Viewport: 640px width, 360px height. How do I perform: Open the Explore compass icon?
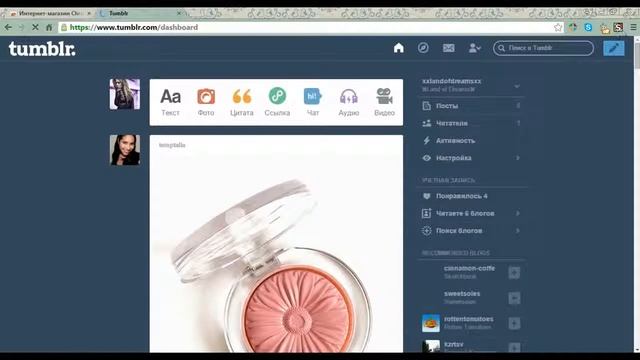[423, 48]
